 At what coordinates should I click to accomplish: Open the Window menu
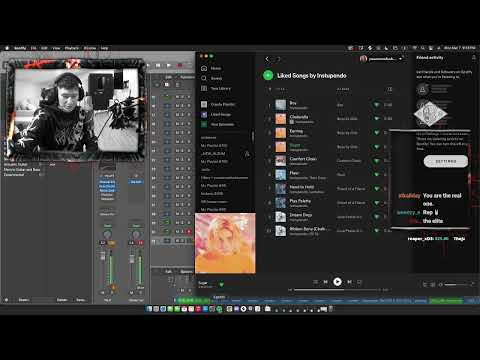[x=90, y=48]
